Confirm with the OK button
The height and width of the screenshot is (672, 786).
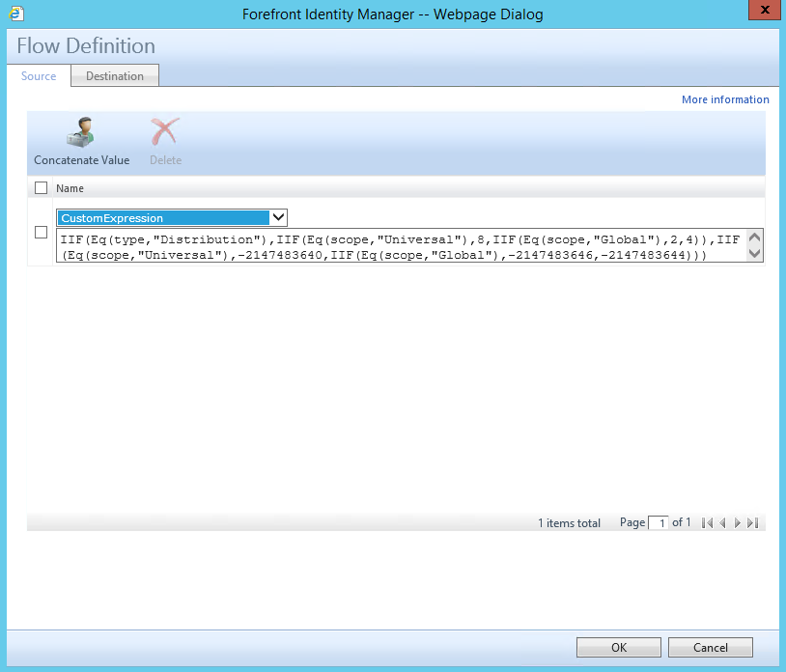619,648
